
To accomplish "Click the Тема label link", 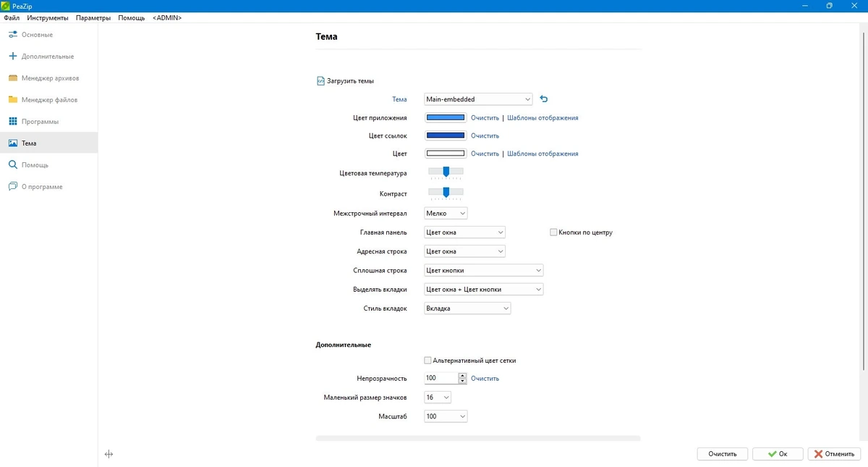I will (x=399, y=99).
